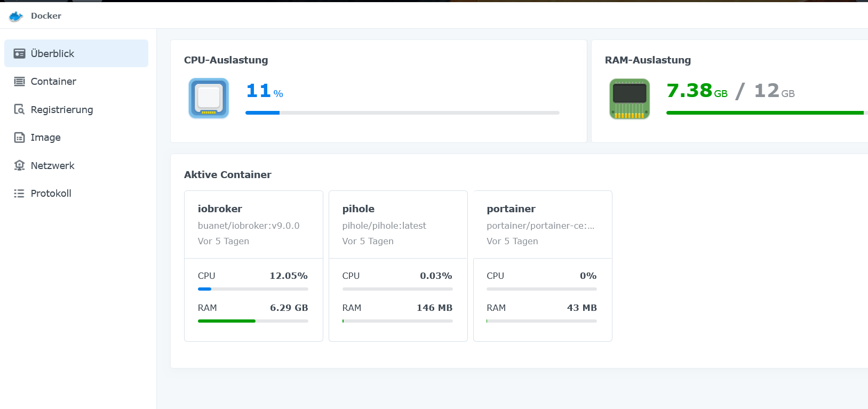This screenshot has width=868, height=409.
Task: Click the RAM label in pihole card
Action: 352,308
